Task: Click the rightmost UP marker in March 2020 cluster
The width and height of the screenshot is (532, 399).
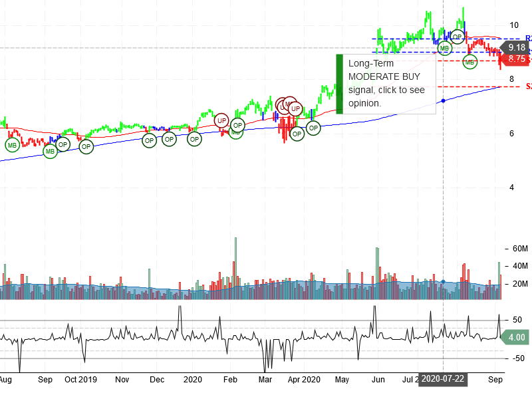Action: (295, 108)
